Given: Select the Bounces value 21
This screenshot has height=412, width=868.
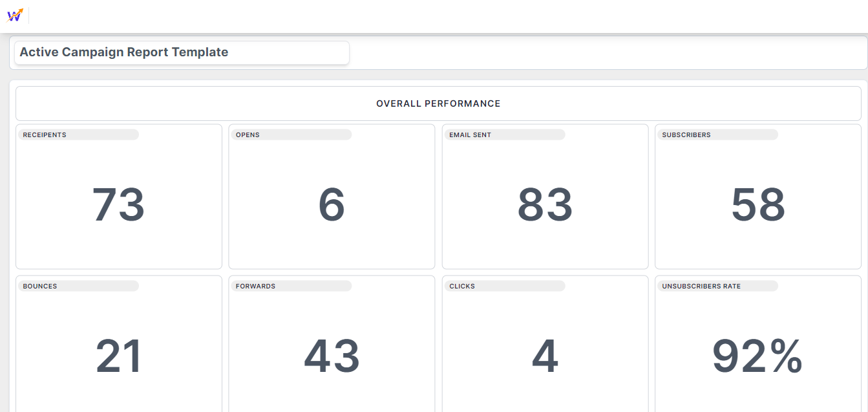Looking at the screenshot, I should [x=118, y=357].
